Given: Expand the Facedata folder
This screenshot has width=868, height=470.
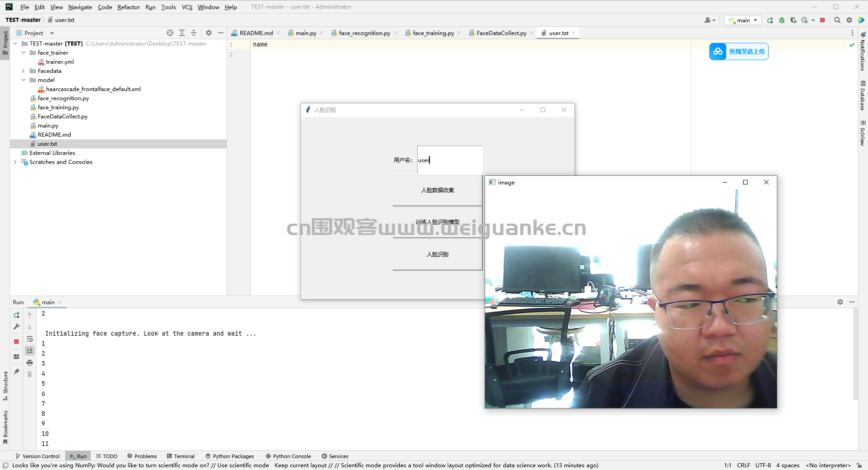Looking at the screenshot, I should coord(23,71).
